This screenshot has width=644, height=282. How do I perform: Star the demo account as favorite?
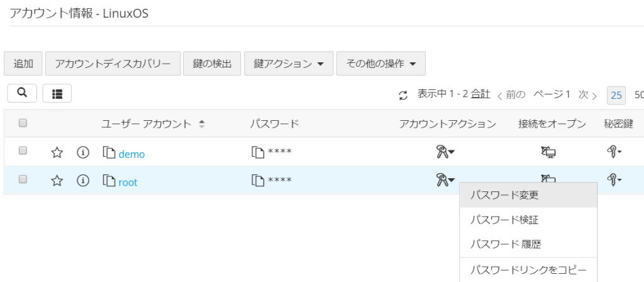(57, 152)
